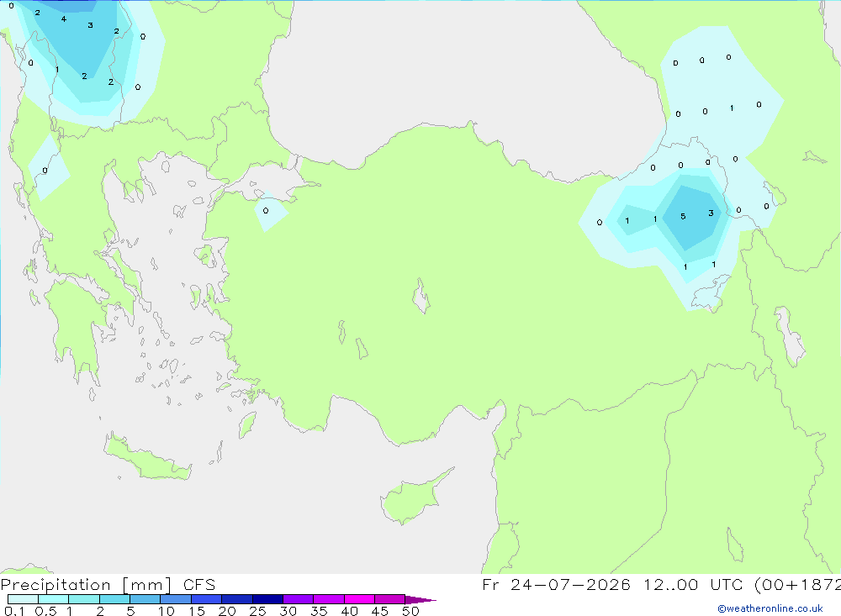Click the island of Crete on the map
The height and width of the screenshot is (616, 841).
coord(146,457)
